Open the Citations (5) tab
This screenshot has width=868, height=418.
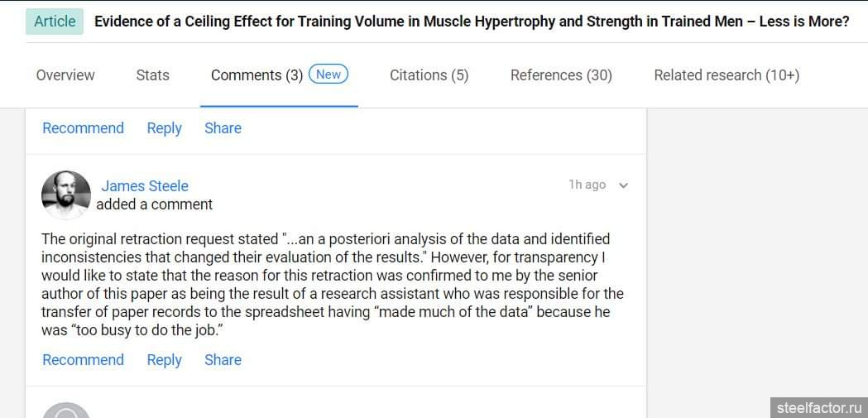pos(429,75)
